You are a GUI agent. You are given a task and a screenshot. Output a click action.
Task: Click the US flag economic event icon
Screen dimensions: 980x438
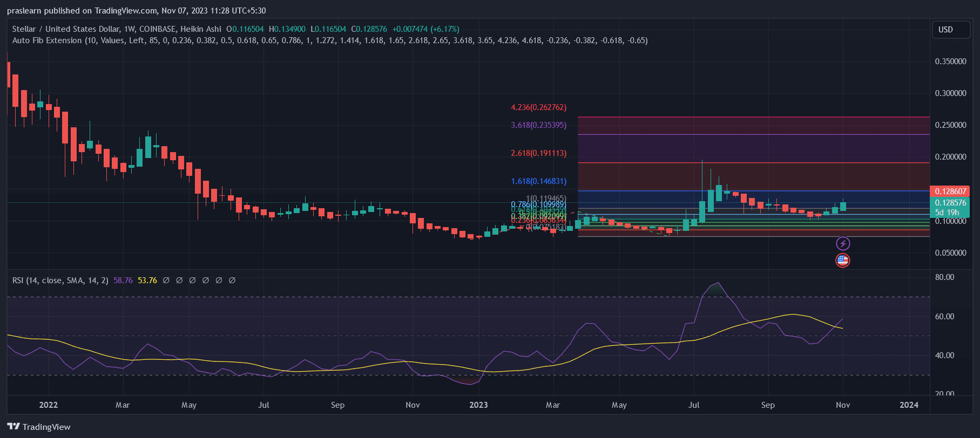843,261
